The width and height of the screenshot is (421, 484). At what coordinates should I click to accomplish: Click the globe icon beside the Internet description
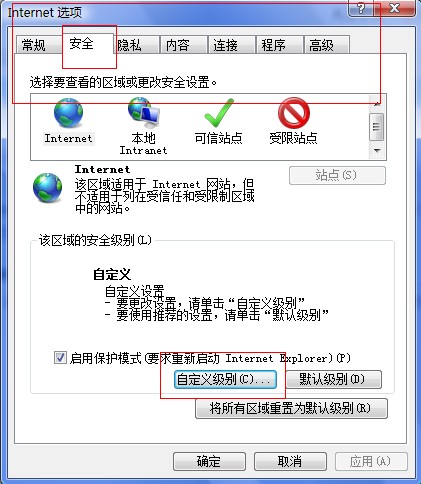click(x=47, y=188)
